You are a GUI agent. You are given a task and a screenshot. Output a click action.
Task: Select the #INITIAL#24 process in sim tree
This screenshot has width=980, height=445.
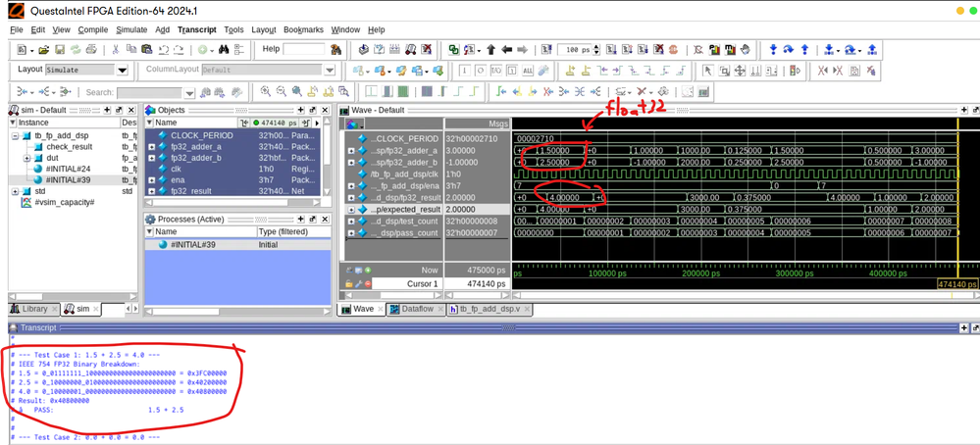coord(66,169)
